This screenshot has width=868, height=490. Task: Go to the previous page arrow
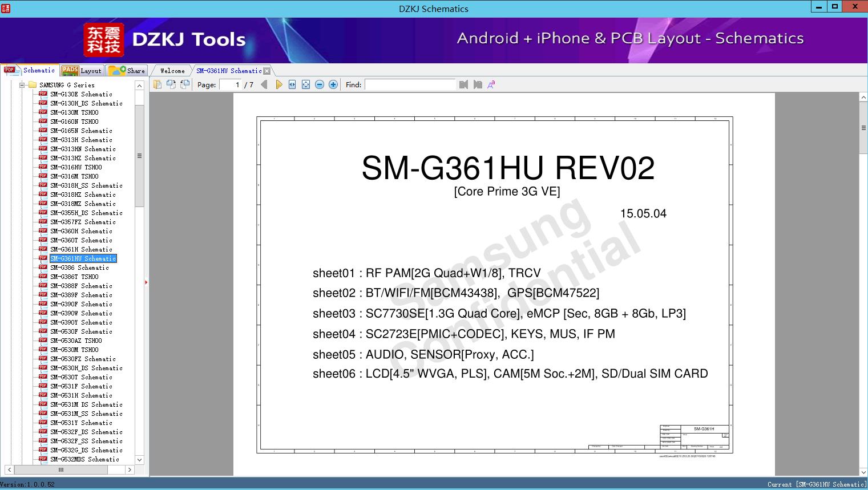click(264, 84)
